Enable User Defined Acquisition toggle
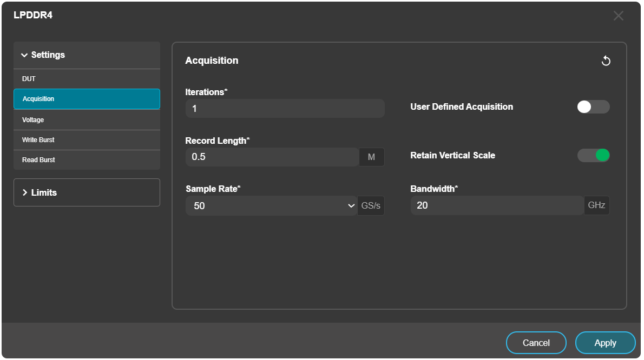Image resolution: width=644 pixels, height=360 pixels. 593,107
